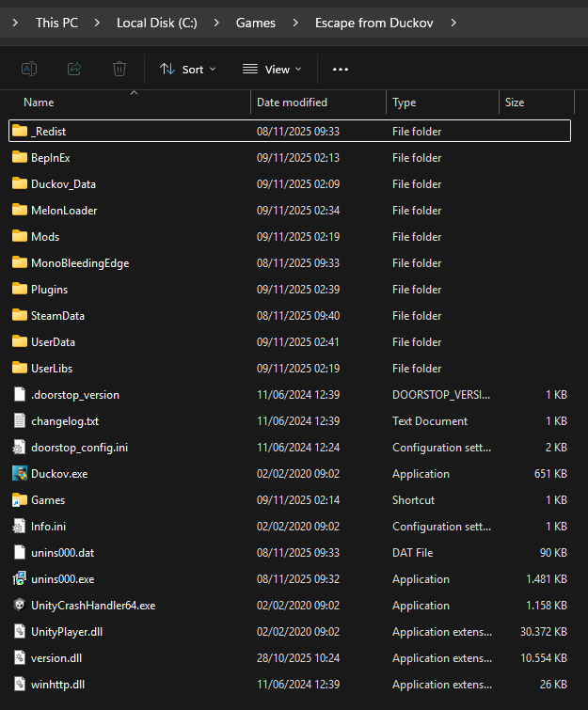Viewport: 588px width, 710px height.
Task: Expand the chevron before This PC
Action: pos(15,23)
